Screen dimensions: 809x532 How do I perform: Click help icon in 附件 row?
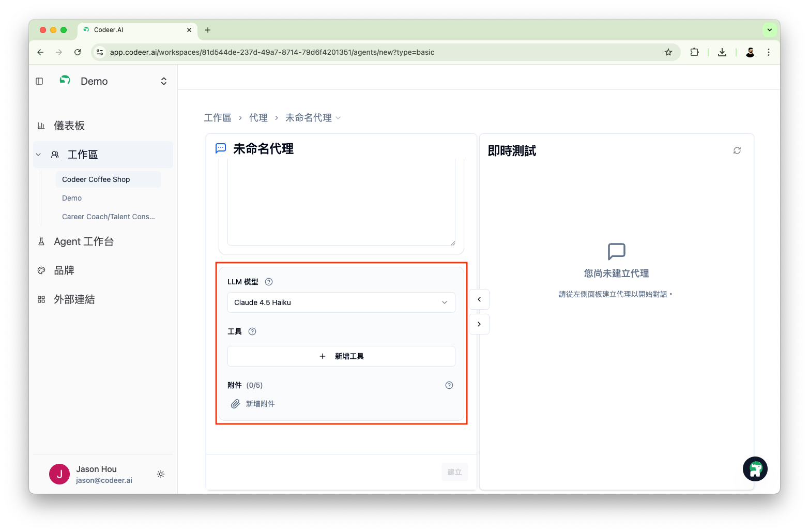pyautogui.click(x=449, y=385)
